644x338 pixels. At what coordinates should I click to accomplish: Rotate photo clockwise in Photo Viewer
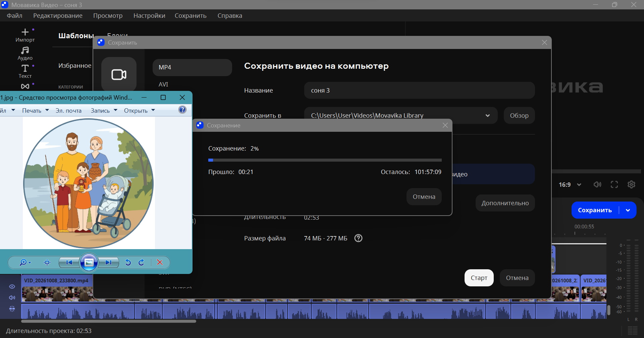[141, 263]
